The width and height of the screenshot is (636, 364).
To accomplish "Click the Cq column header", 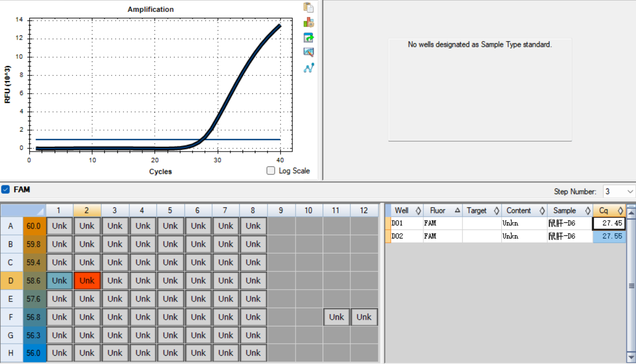I will point(609,210).
